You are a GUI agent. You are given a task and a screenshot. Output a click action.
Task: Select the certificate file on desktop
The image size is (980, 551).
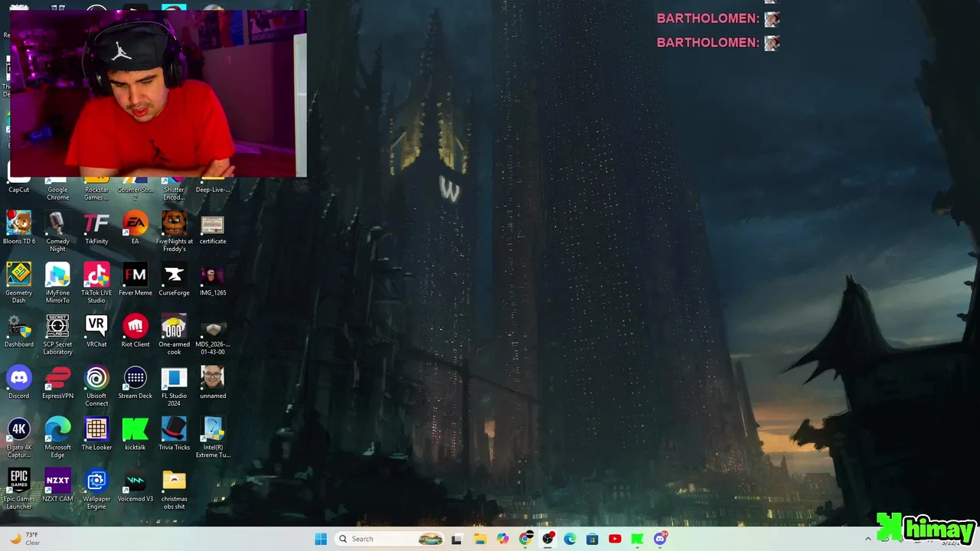[213, 229]
